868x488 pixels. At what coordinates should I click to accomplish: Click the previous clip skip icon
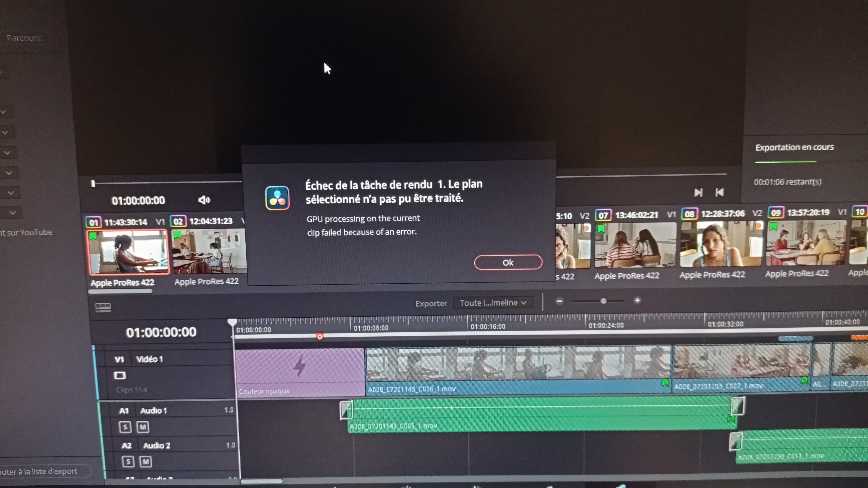point(719,192)
